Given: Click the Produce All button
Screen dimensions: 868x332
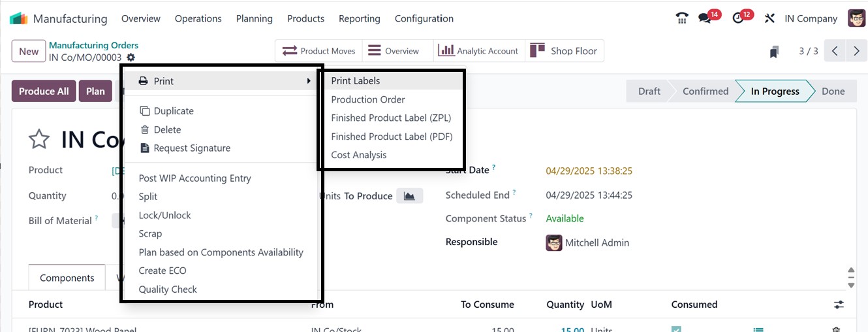Looking at the screenshot, I should [x=44, y=91].
